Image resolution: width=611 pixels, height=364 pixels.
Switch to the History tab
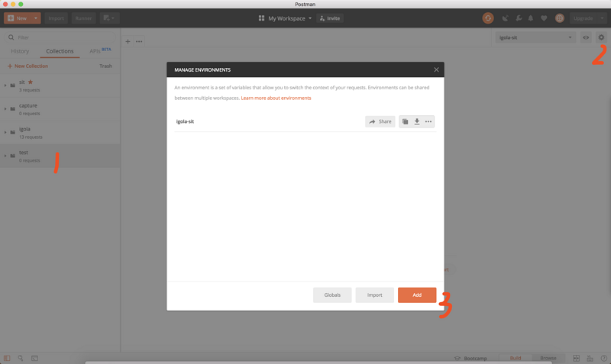(x=20, y=51)
